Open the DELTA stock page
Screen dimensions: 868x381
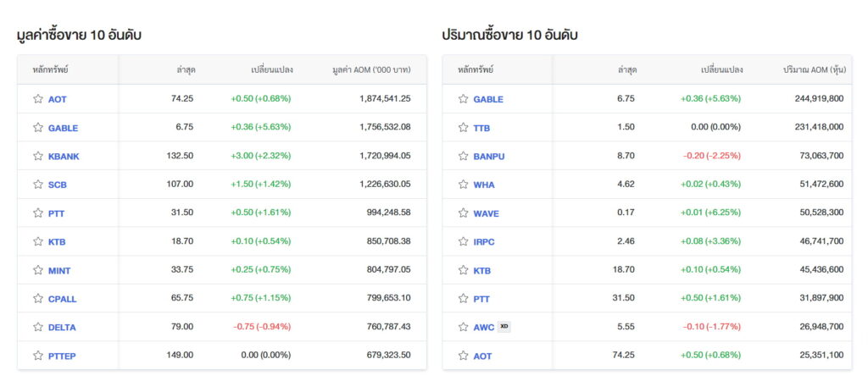(x=62, y=328)
